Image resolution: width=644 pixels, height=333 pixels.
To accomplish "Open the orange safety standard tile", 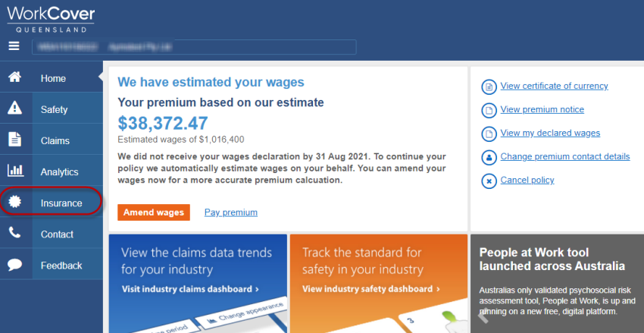I will (379, 284).
